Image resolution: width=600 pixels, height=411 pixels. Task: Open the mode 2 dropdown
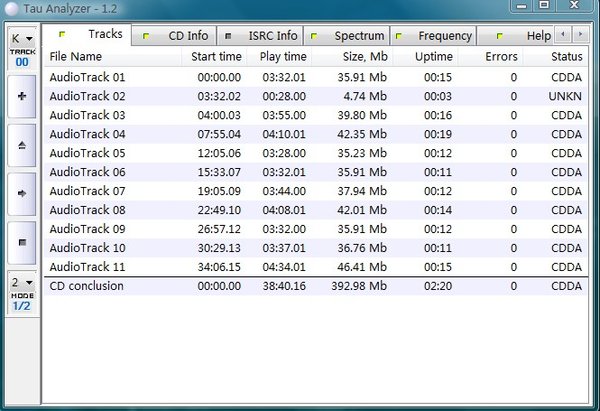22,282
